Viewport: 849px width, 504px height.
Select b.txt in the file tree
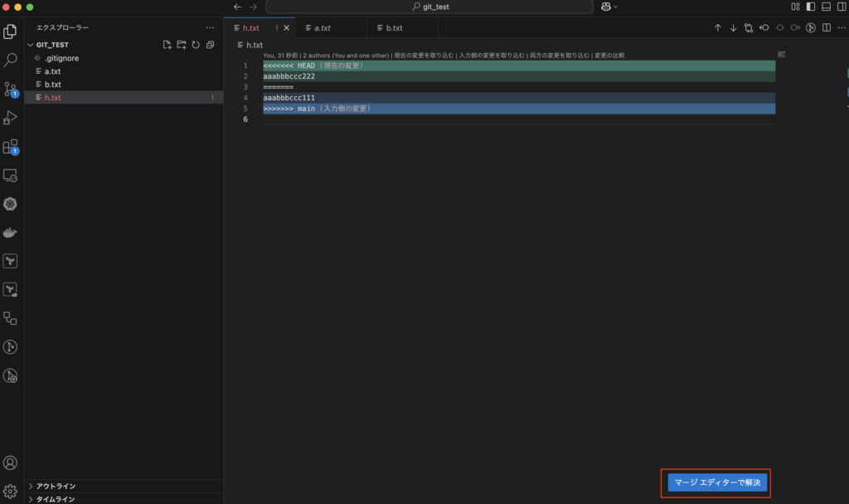(124, 85)
